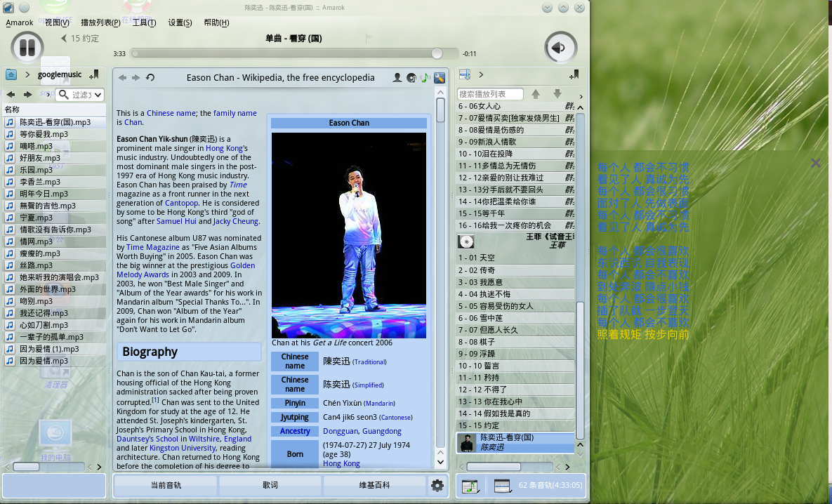Show the artist's Wikipedia page
Image resolution: width=832 pixels, height=504 pixels.
click(x=397, y=77)
